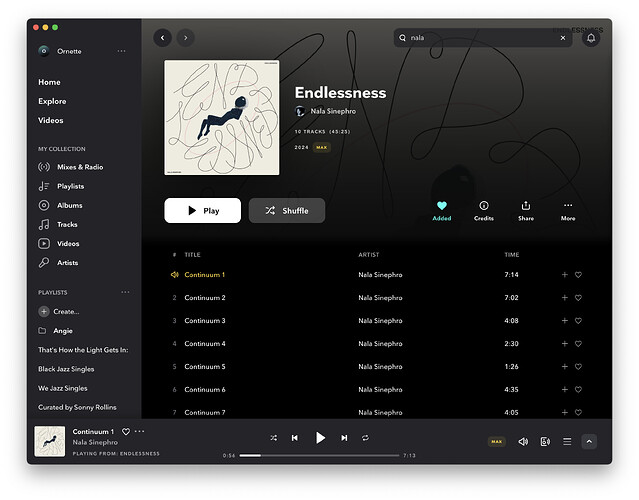Add Continuum 2 to a playlist
This screenshot has height=500, width=639.
pyautogui.click(x=564, y=298)
